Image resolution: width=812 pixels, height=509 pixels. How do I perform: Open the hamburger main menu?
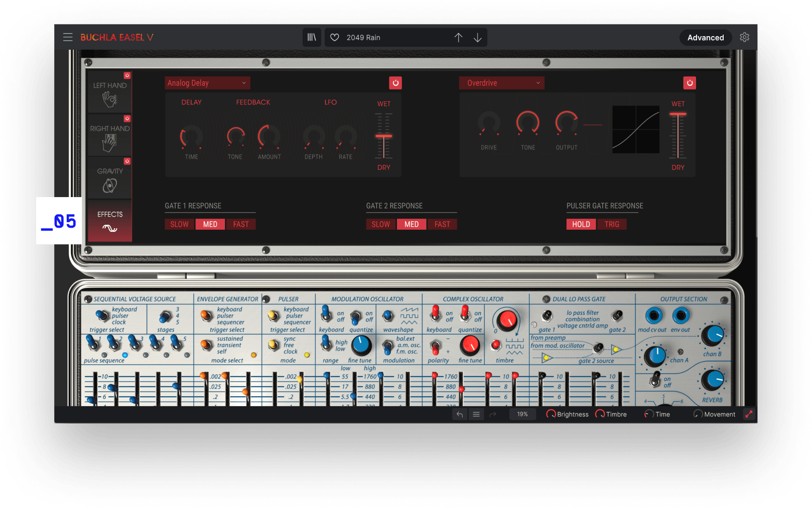(x=68, y=38)
